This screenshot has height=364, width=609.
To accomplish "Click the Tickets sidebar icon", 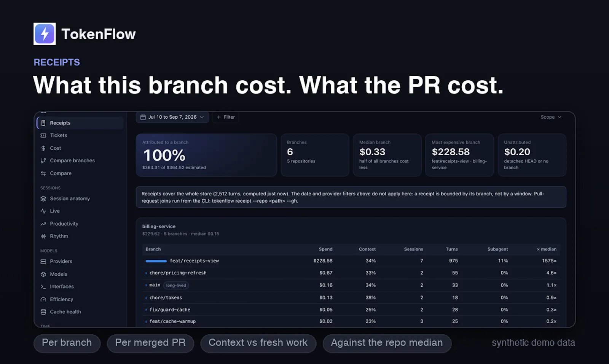I will pyautogui.click(x=43, y=135).
